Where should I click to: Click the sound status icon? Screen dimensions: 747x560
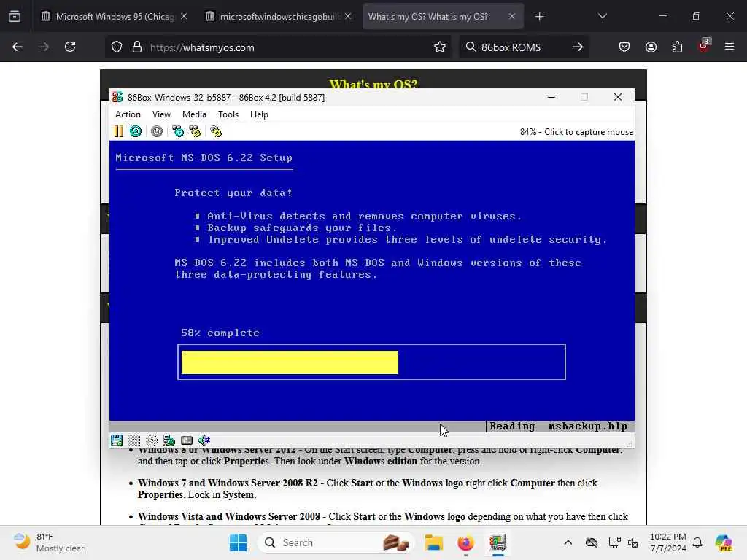pos(204,440)
